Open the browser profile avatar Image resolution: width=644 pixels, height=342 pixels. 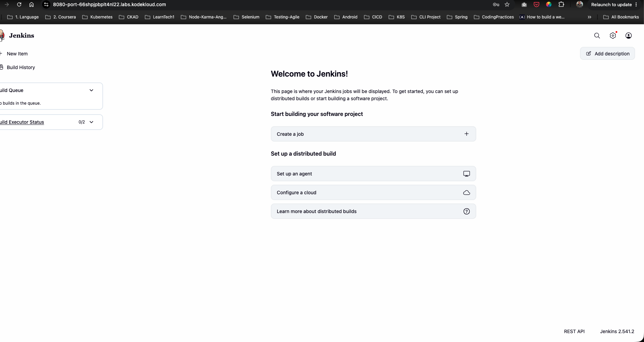tap(579, 4)
